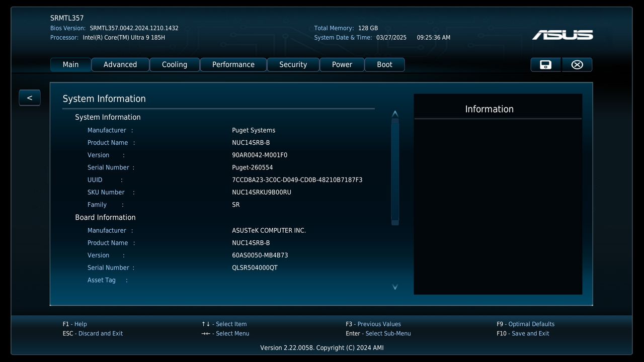Switch to the Power tab

[342, 64]
